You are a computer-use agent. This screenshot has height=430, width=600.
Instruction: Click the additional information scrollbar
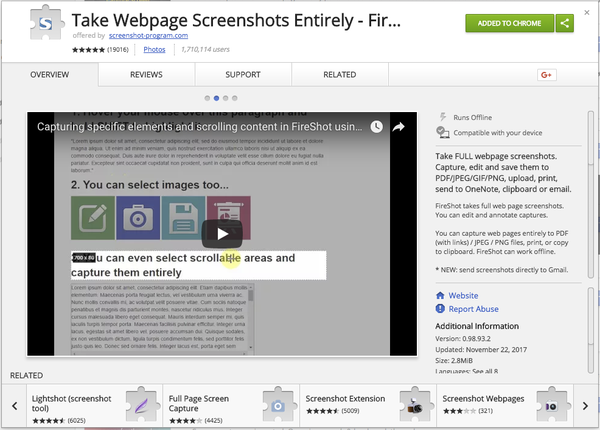(591, 330)
